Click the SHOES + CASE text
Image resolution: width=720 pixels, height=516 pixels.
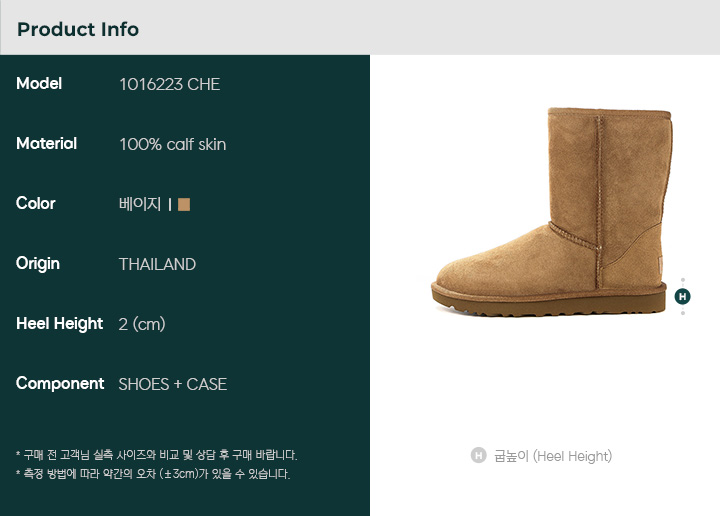point(173,384)
